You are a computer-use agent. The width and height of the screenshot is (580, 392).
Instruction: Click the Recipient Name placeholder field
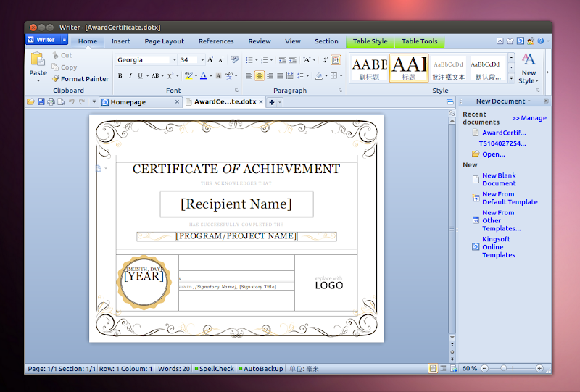236,204
